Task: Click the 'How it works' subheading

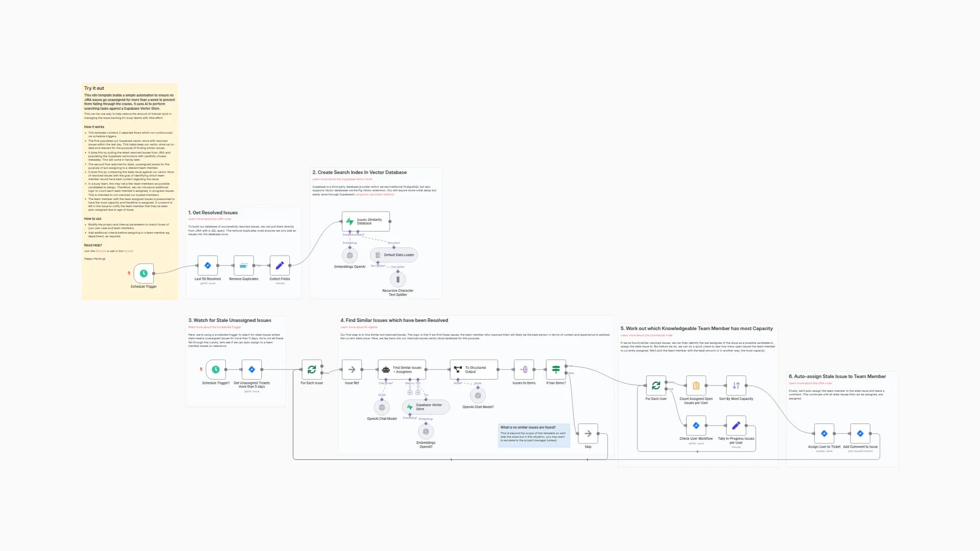Action: point(94,127)
